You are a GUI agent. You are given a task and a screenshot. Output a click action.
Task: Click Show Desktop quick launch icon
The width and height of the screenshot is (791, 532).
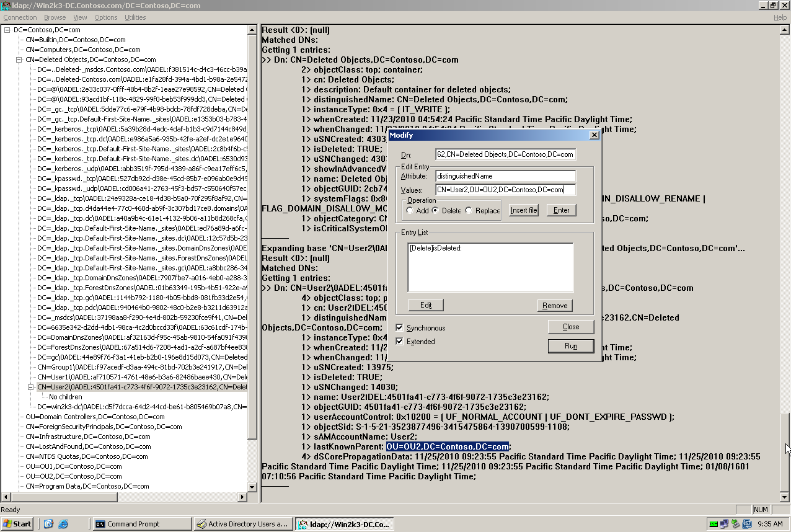click(x=49, y=524)
